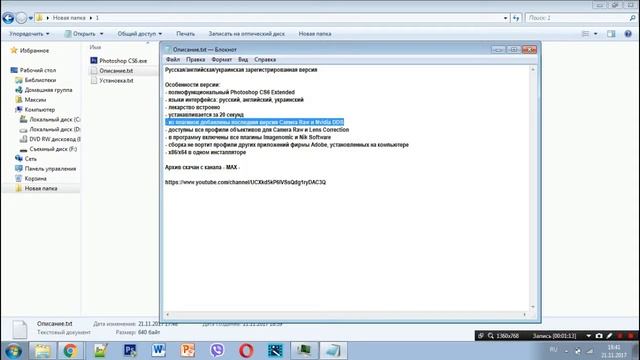This screenshot has height=360, width=640.
Task: Open the recent locations dropdown arrow
Action: [x=31, y=18]
